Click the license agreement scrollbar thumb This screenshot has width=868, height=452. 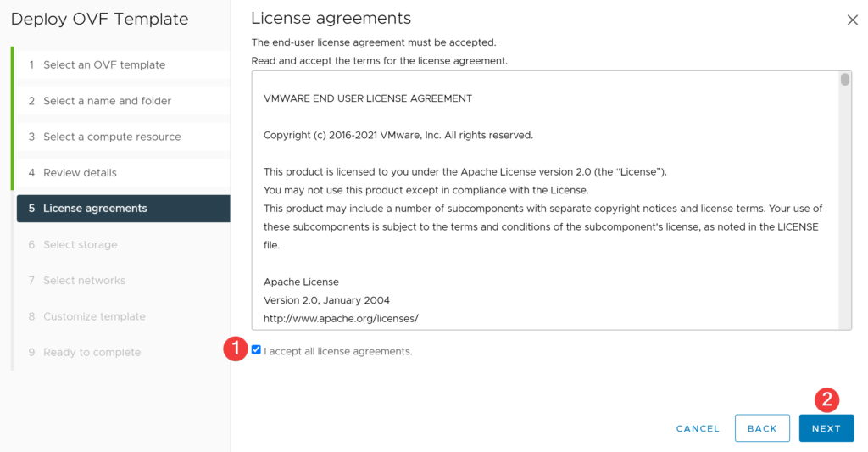(845, 79)
